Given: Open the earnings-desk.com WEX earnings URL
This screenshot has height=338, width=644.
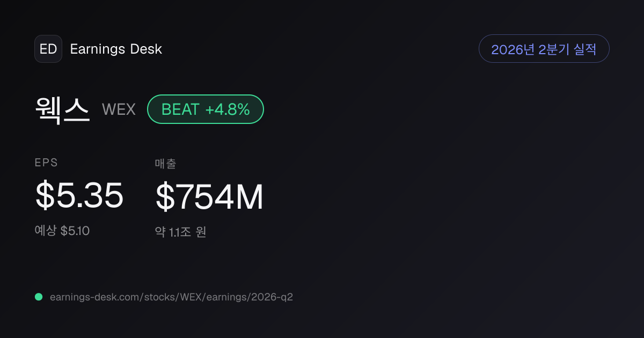Looking at the screenshot, I should 171,297.
